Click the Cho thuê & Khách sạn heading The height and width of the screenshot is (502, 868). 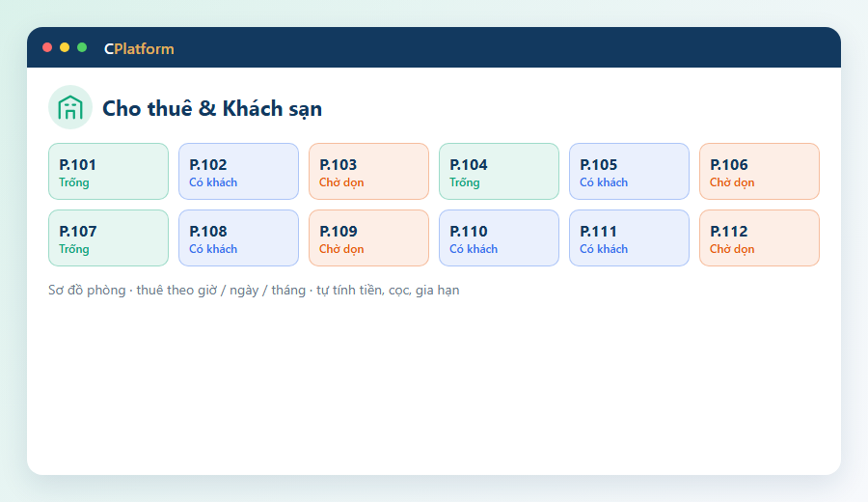212,108
